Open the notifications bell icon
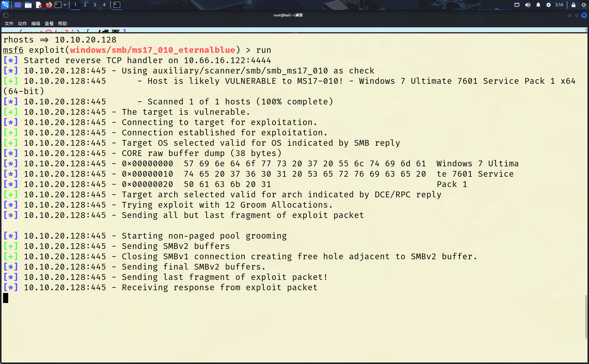Viewport: 589px width, 364px height. (x=538, y=5)
